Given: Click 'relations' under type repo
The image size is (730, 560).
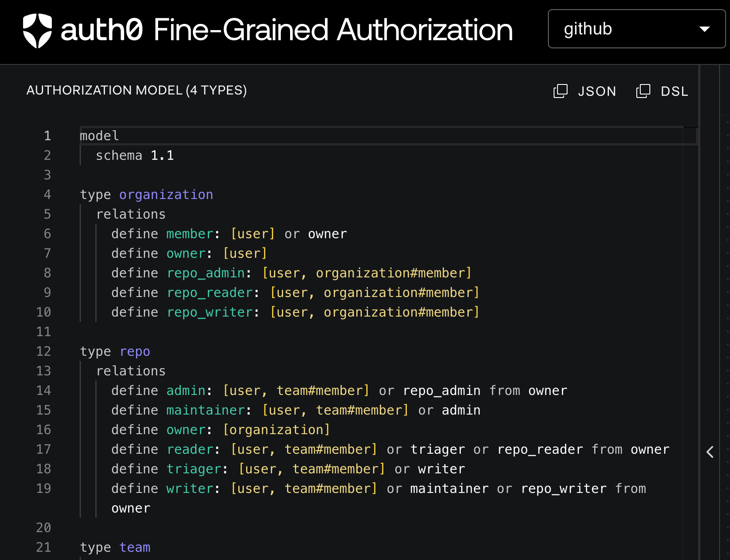Looking at the screenshot, I should (131, 371).
